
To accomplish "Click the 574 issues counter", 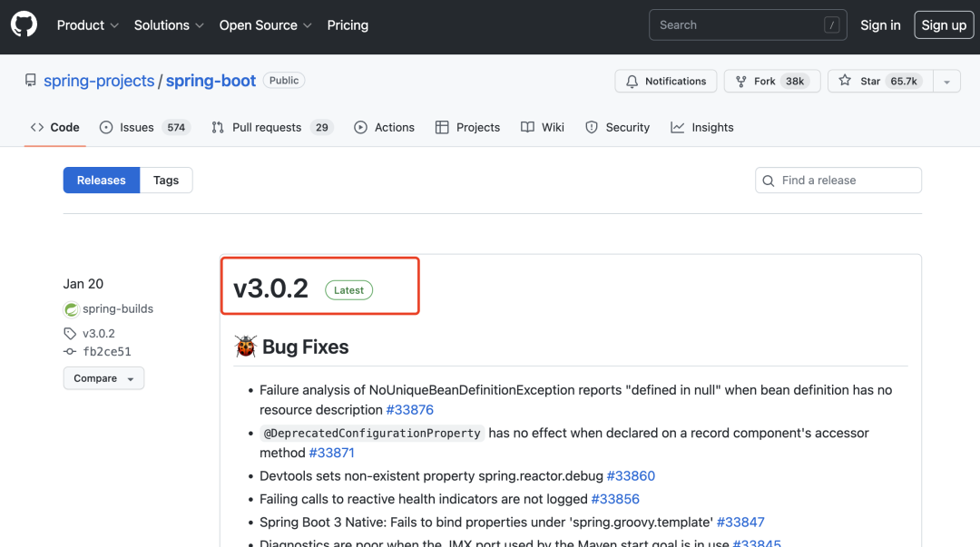I will tap(176, 128).
